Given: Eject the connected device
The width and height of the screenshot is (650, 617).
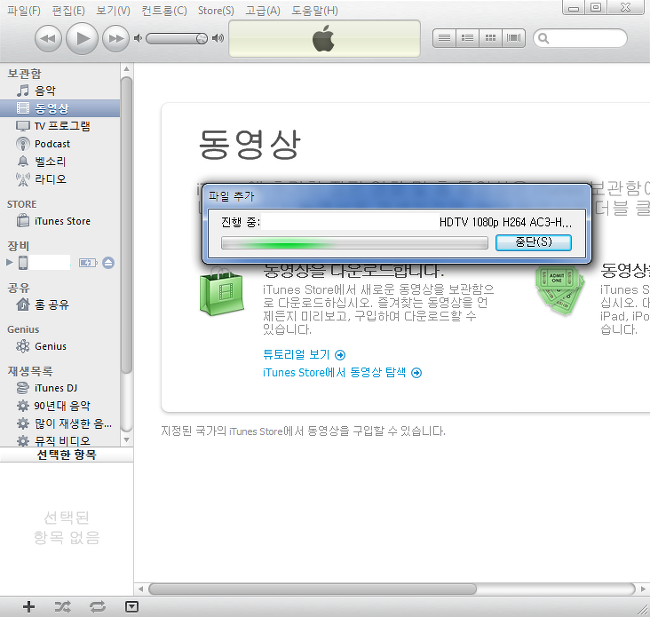Looking at the screenshot, I should 108,262.
